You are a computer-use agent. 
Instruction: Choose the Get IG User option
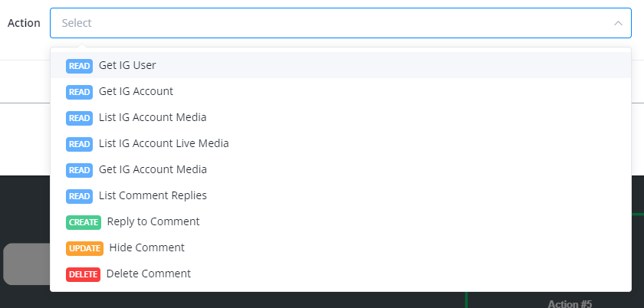(127, 66)
